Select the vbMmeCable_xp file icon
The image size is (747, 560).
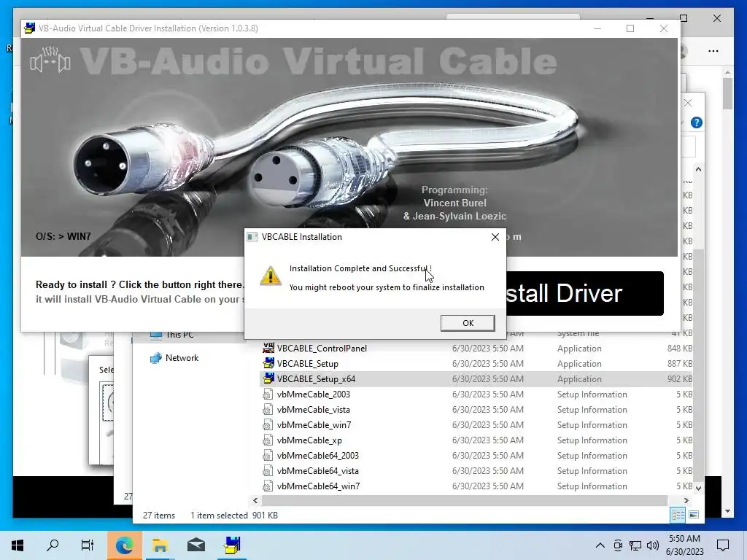pyautogui.click(x=268, y=440)
